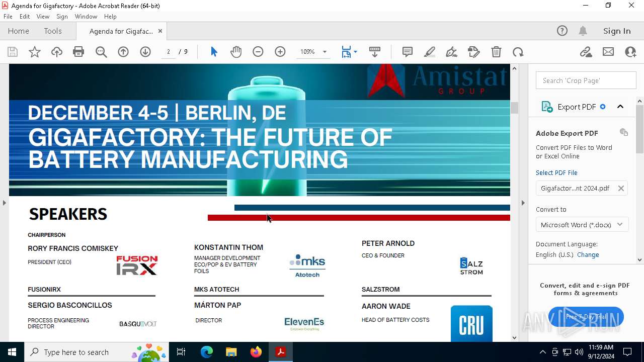Open the Window menu
The height and width of the screenshot is (362, 644).
[x=86, y=17]
